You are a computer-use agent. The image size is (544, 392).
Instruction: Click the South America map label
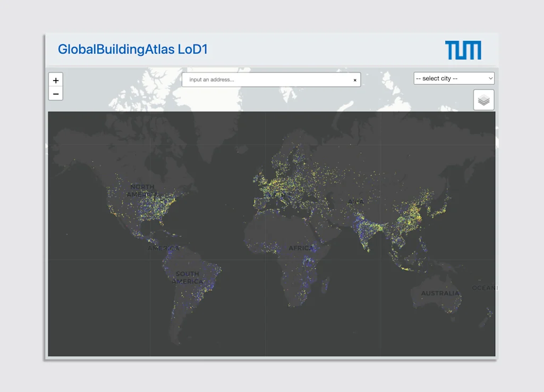pyautogui.click(x=187, y=277)
